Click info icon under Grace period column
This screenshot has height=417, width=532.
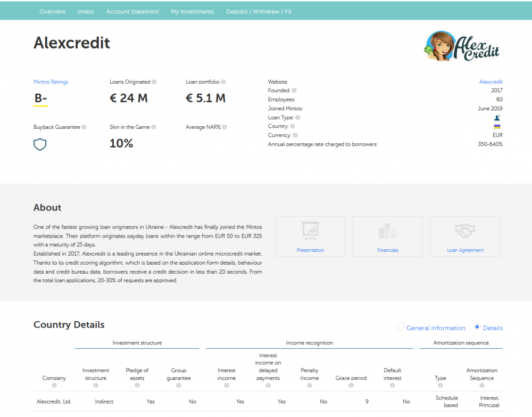[x=351, y=386]
